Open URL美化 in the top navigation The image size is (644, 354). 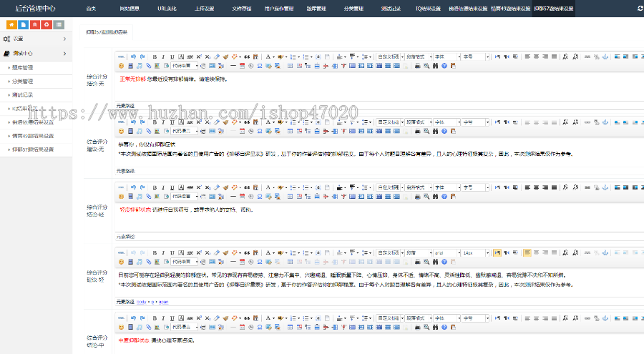[x=167, y=8]
